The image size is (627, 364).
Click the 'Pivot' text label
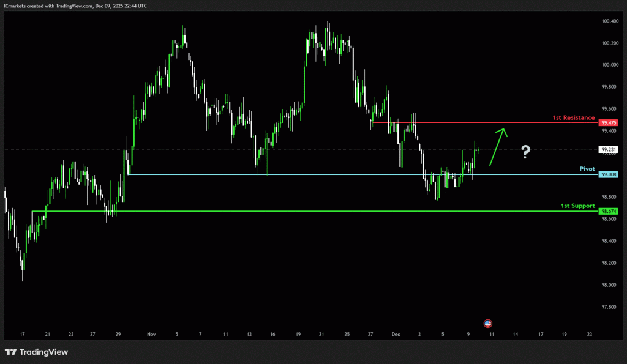point(587,168)
